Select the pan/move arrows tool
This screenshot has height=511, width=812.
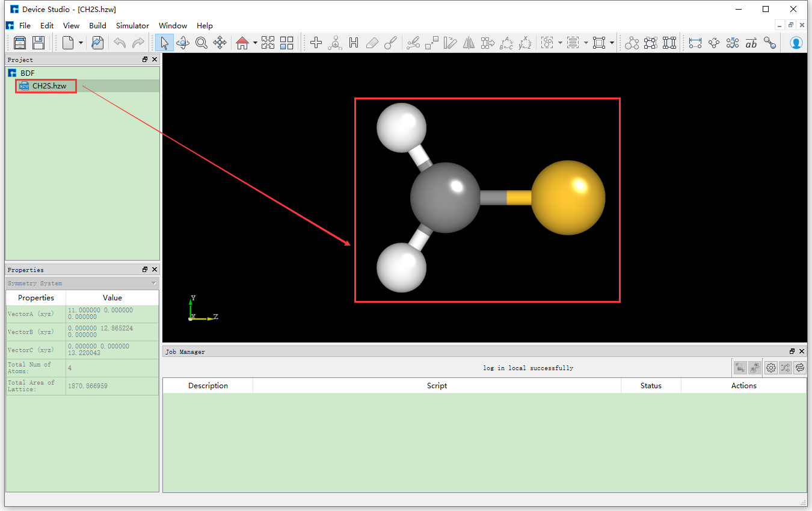click(220, 43)
